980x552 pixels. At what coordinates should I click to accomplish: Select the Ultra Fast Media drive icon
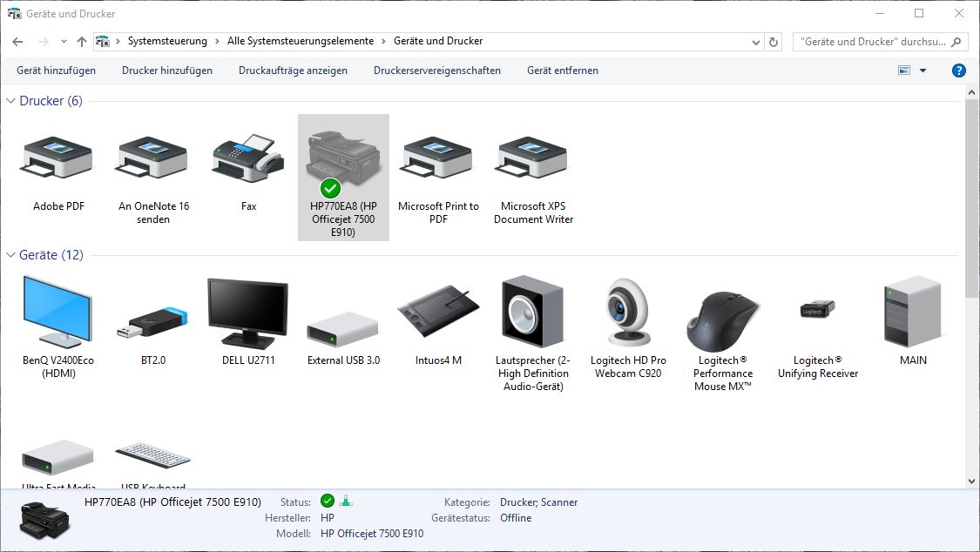[58, 458]
